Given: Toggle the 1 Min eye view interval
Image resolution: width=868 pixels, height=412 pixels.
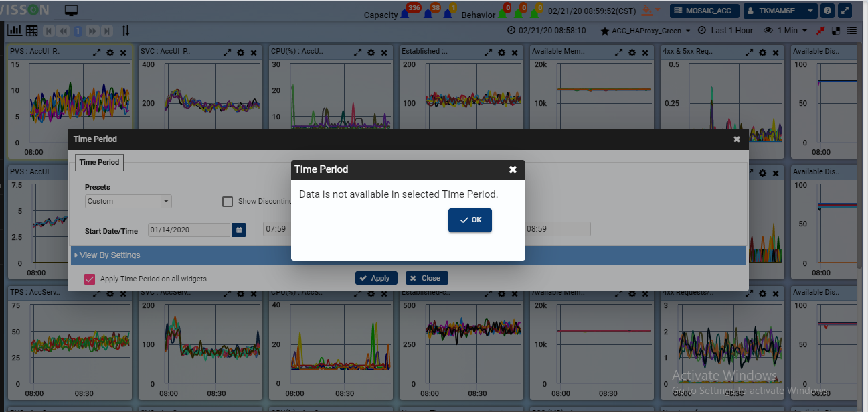Looking at the screenshot, I should coord(785,31).
